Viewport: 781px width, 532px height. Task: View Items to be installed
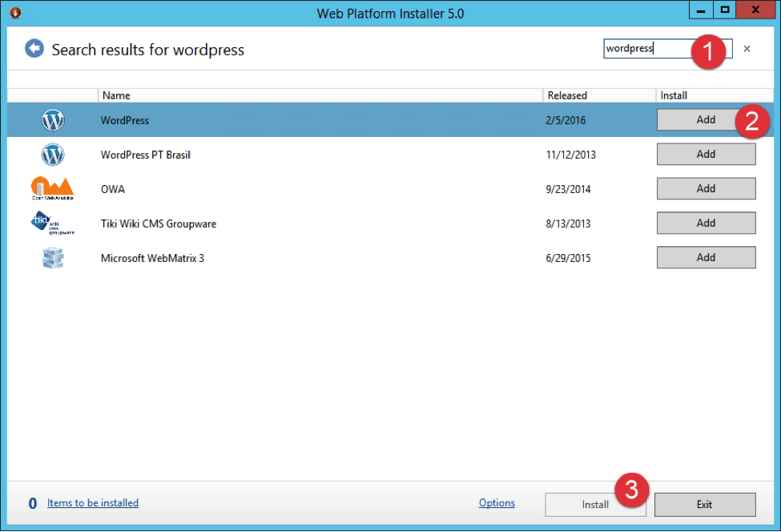92,502
